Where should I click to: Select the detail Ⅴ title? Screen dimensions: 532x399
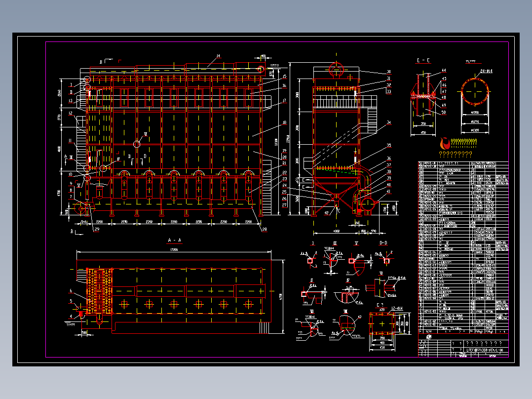coord(357,243)
